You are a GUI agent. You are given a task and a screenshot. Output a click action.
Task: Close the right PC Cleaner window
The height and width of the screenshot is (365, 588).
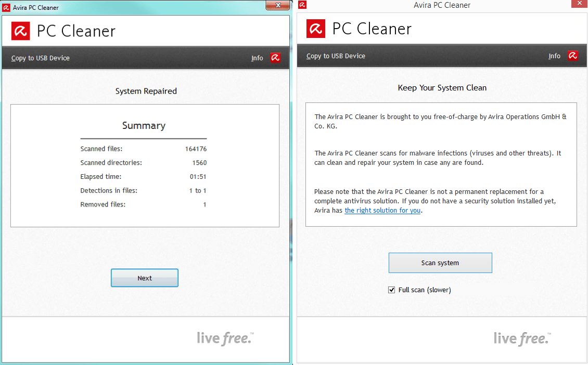pos(579,3)
